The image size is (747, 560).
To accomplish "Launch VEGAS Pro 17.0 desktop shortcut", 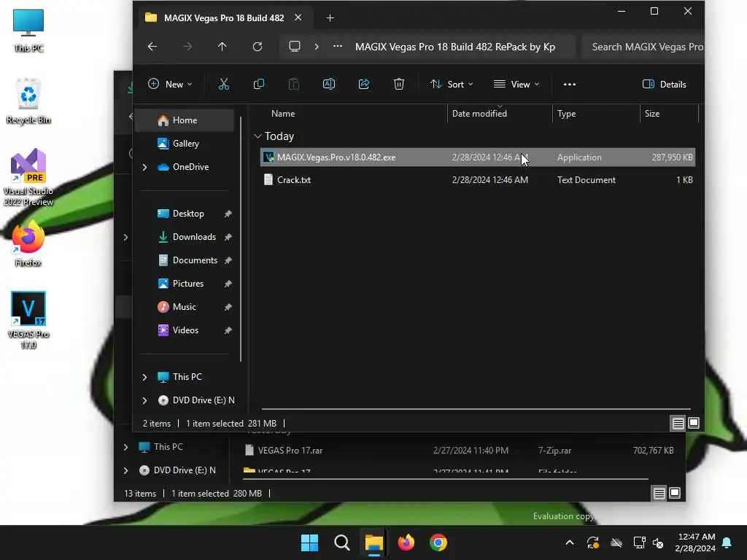I will pos(28,320).
